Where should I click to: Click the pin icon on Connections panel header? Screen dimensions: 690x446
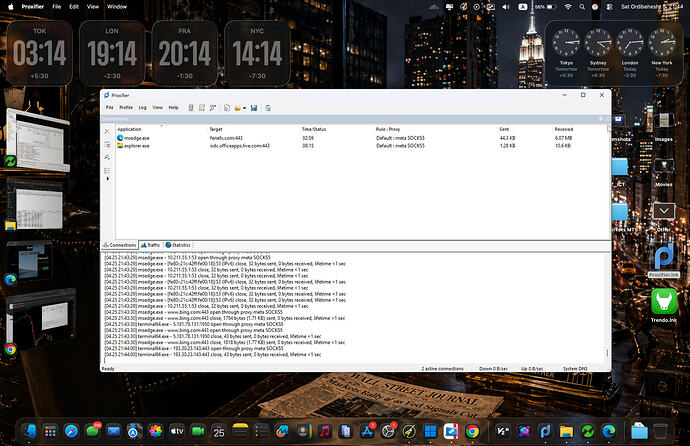point(600,119)
